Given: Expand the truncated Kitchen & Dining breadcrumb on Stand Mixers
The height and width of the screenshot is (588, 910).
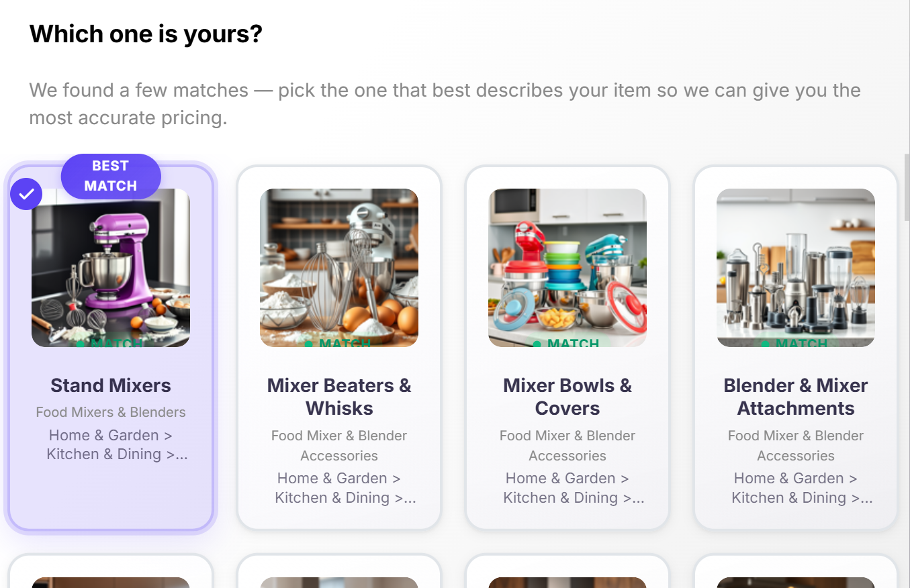Looking at the screenshot, I should click(x=181, y=454).
